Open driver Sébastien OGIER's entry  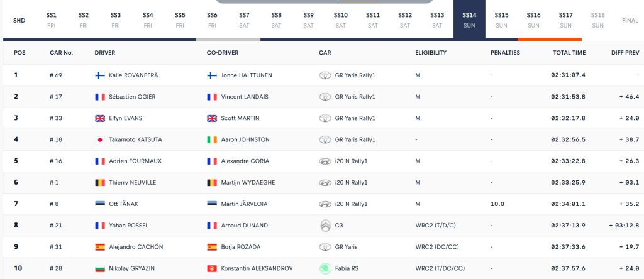pyautogui.click(x=132, y=97)
